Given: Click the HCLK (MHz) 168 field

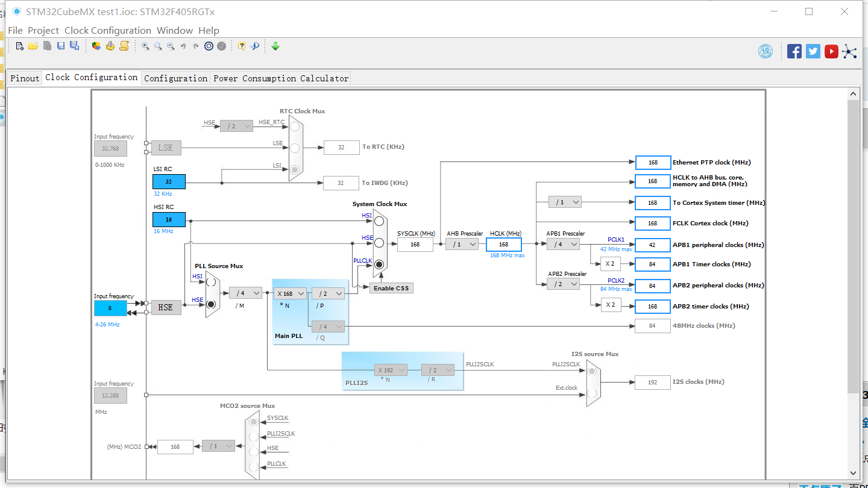Looking at the screenshot, I should pyautogui.click(x=503, y=244).
